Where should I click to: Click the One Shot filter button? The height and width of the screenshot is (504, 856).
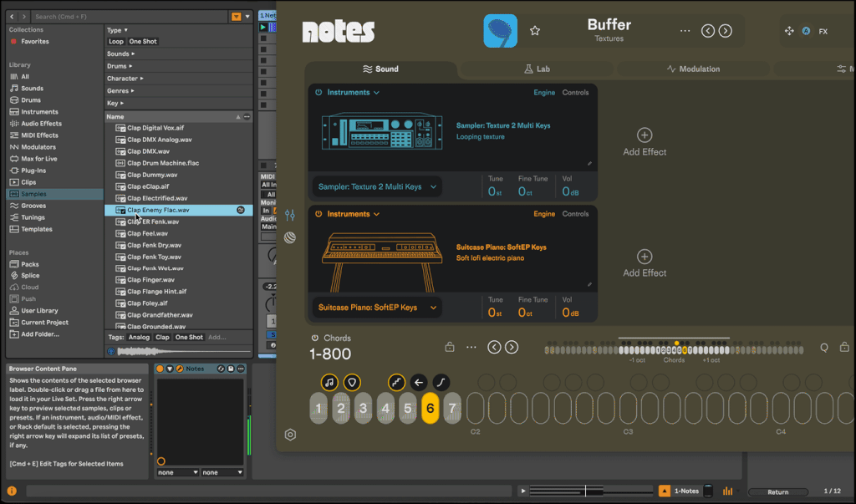[x=143, y=41]
